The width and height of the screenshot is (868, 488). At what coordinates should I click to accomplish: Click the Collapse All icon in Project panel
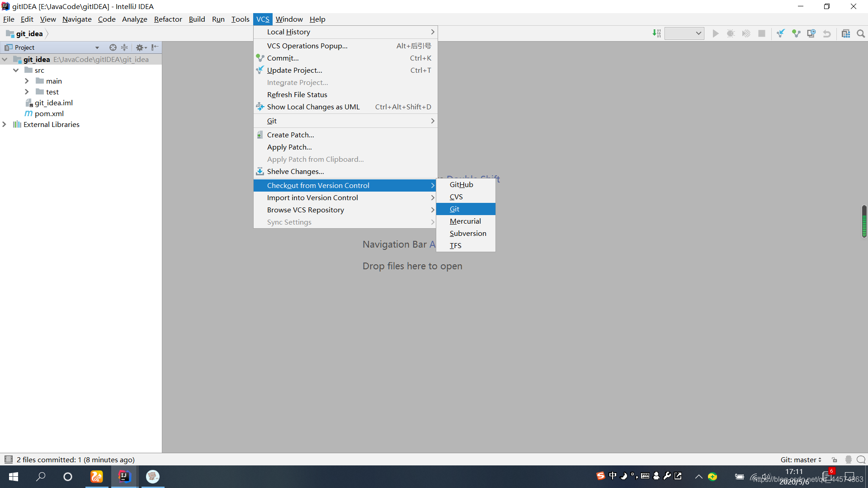pos(124,47)
